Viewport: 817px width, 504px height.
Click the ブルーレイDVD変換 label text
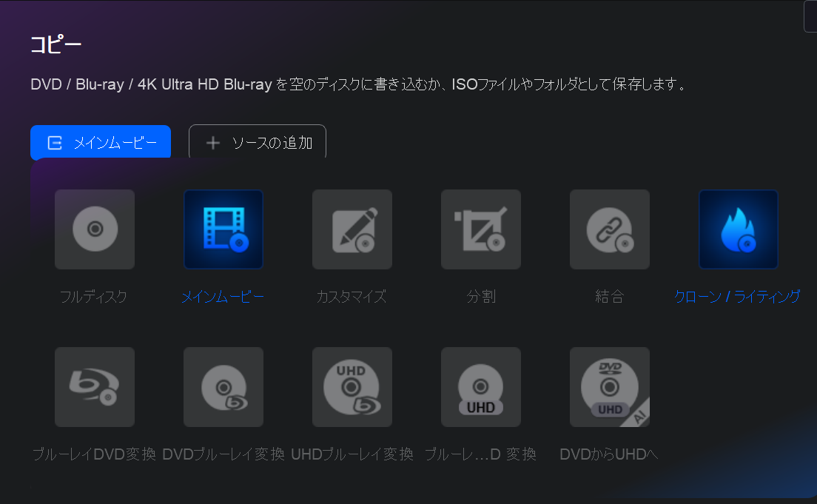(94, 454)
